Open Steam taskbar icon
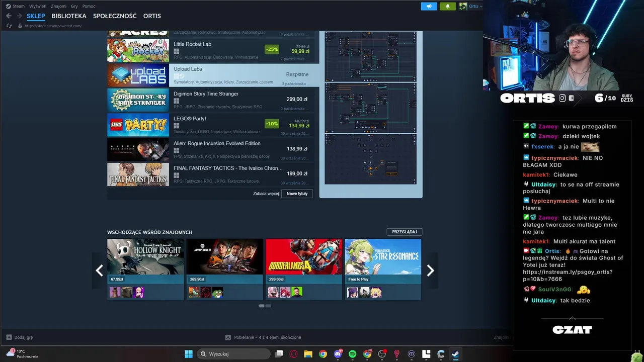644x362 pixels. [455, 354]
